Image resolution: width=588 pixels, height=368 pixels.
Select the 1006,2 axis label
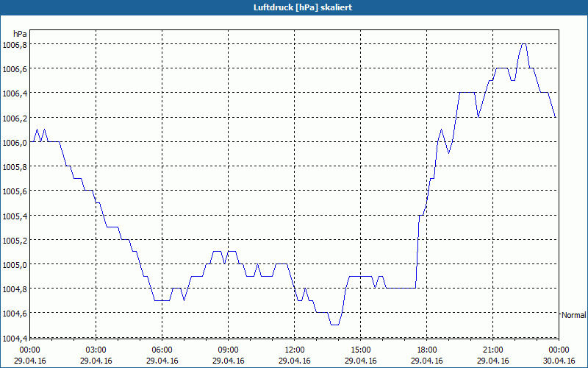coord(15,118)
